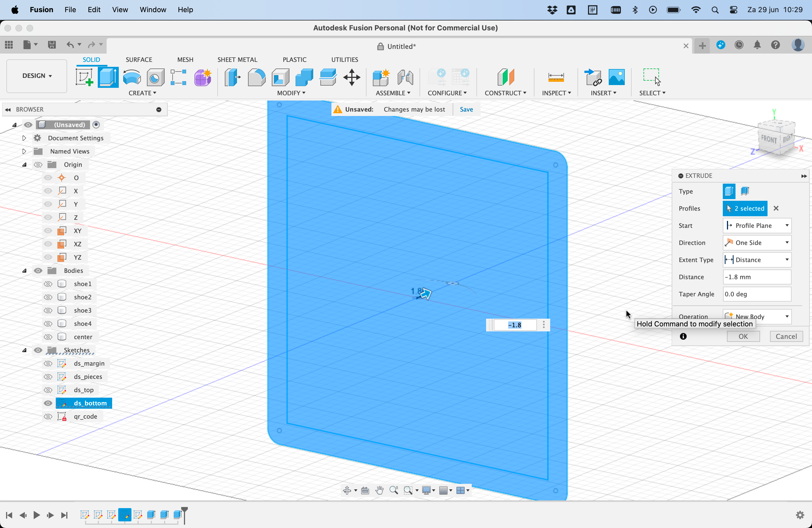This screenshot has width=812, height=528.
Task: Click the Select window tool icon
Action: click(x=652, y=77)
